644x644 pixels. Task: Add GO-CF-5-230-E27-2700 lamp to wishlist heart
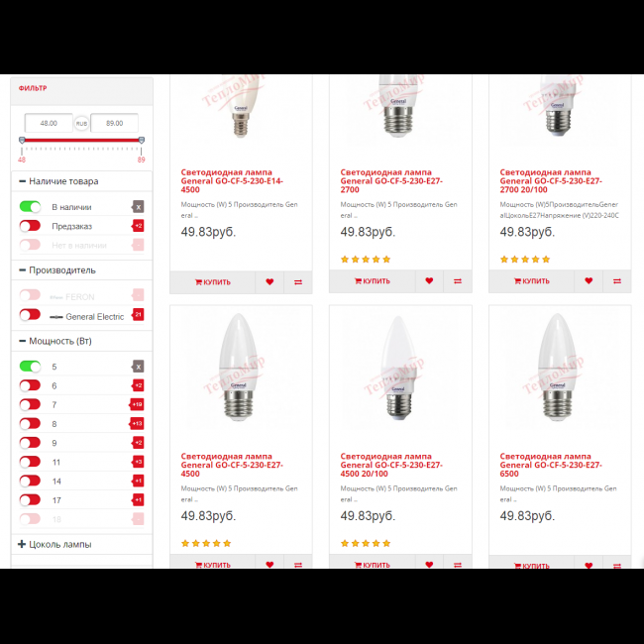click(x=429, y=281)
